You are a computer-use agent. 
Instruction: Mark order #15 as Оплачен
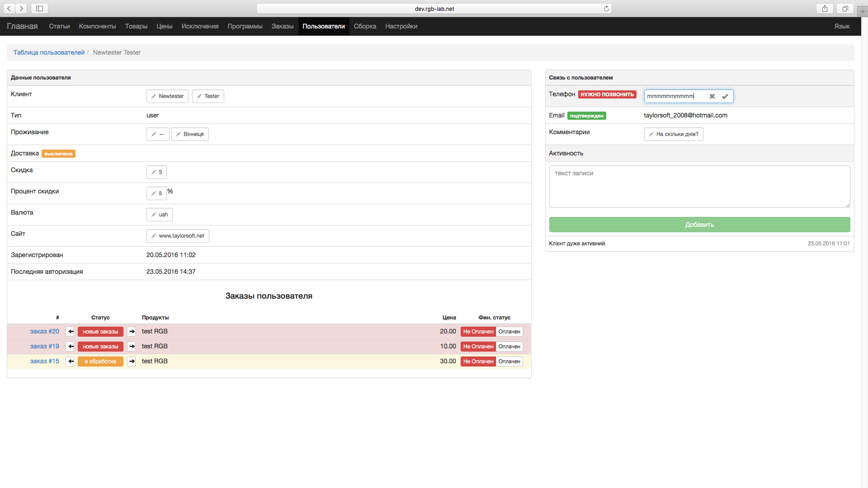click(509, 361)
